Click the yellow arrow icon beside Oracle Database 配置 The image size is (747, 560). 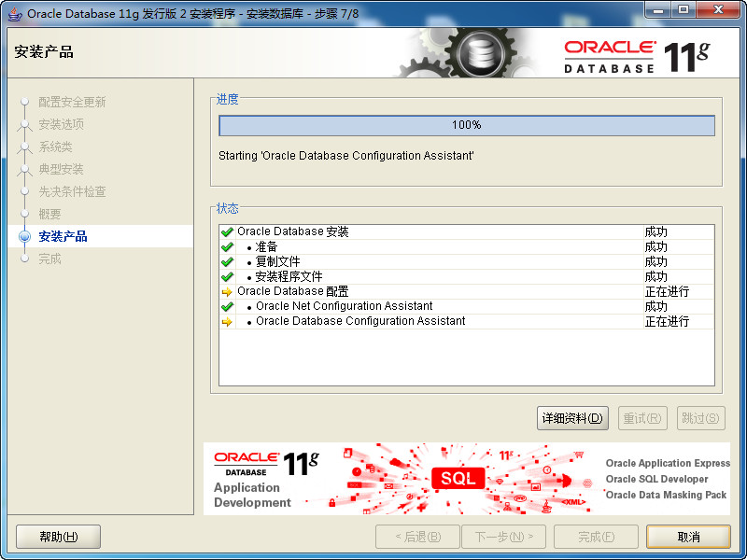(227, 291)
